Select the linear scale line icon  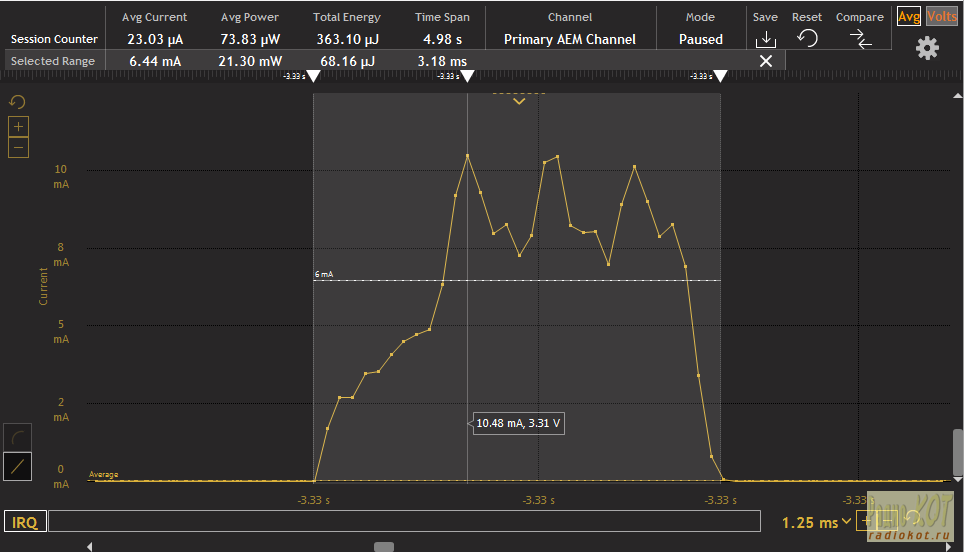click(18, 465)
